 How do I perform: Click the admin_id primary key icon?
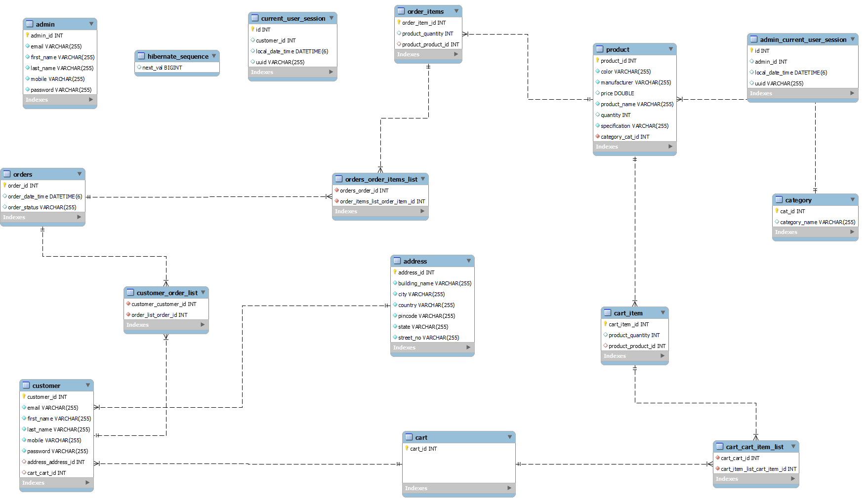pyautogui.click(x=28, y=35)
